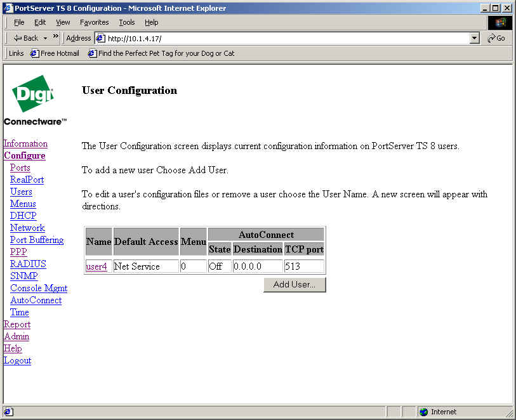
Task: Expand the toolbar overflow chevron
Action: point(56,37)
